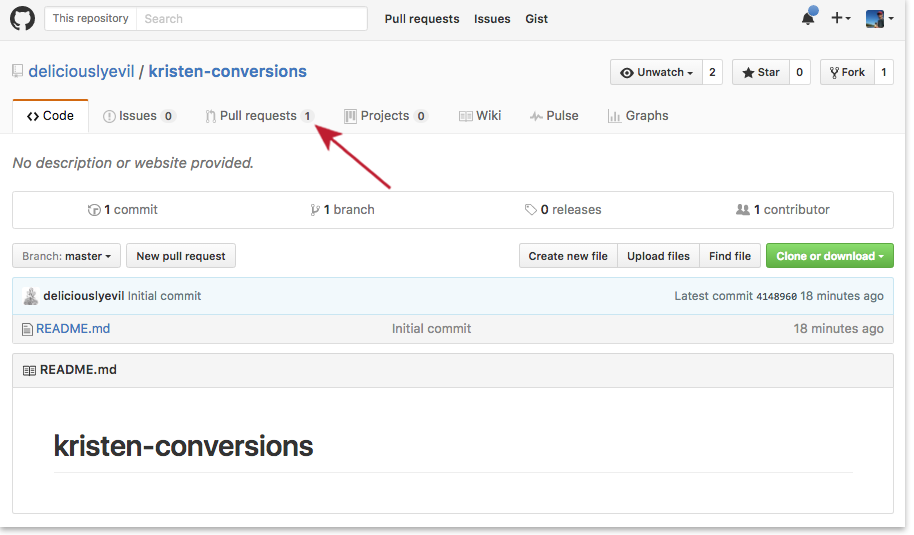Switch to repository Issues tab

(139, 116)
